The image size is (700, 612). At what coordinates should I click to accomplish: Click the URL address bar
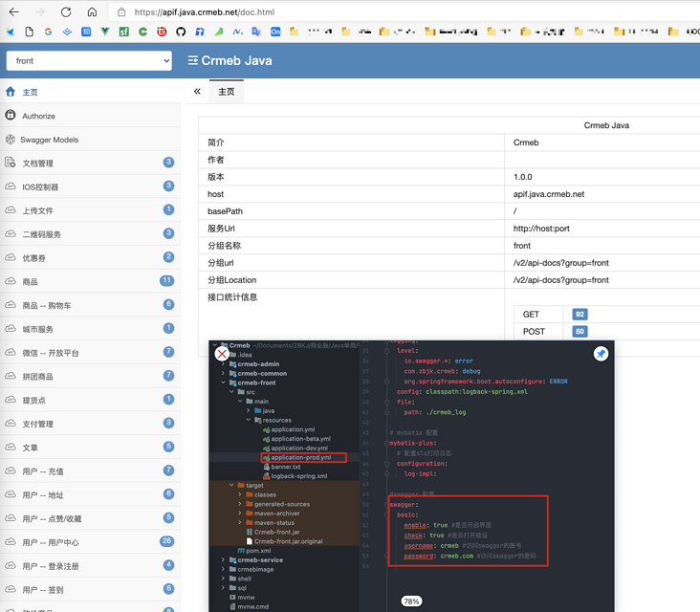pos(383,12)
